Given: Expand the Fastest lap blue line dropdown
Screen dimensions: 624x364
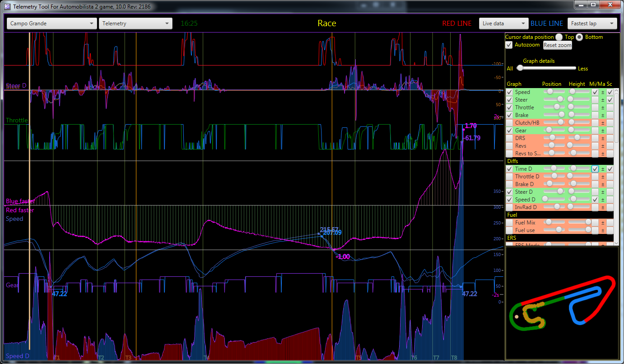Looking at the screenshot, I should [592, 23].
